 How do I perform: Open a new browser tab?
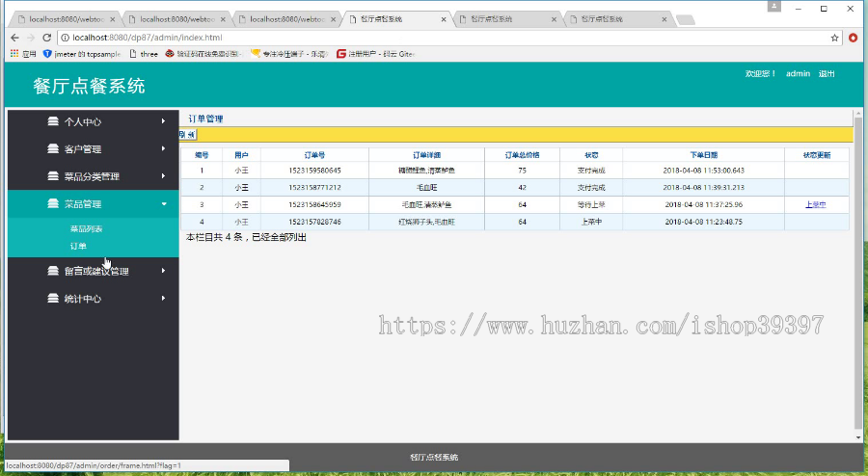[x=686, y=20]
